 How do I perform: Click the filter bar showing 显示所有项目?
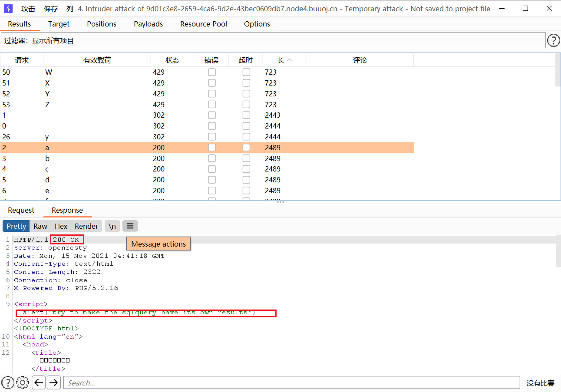[x=273, y=41]
